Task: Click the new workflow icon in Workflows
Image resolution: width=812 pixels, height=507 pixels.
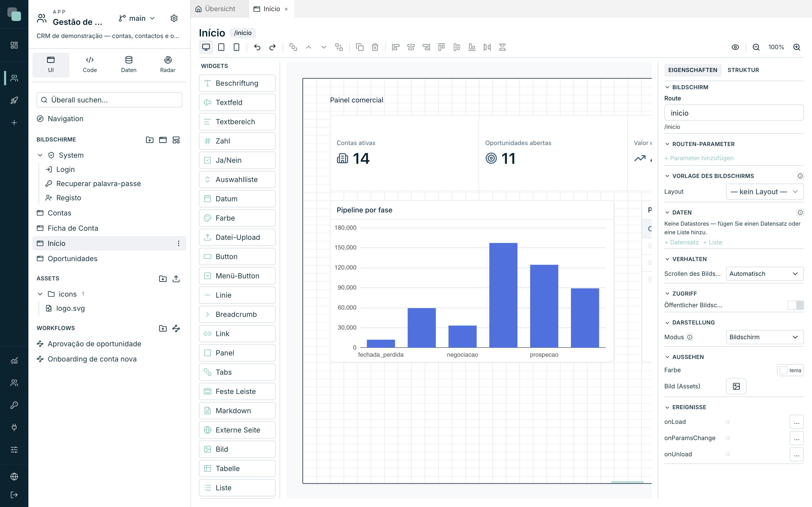Action: (176, 328)
